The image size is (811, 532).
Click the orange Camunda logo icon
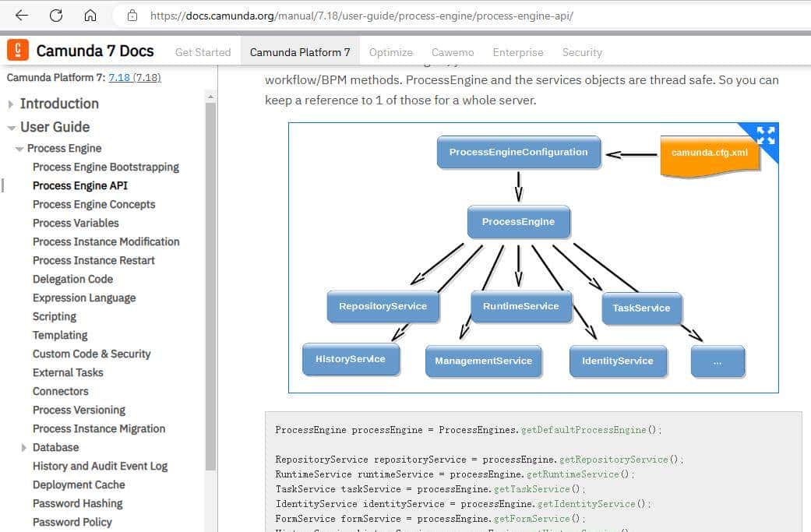[x=18, y=51]
